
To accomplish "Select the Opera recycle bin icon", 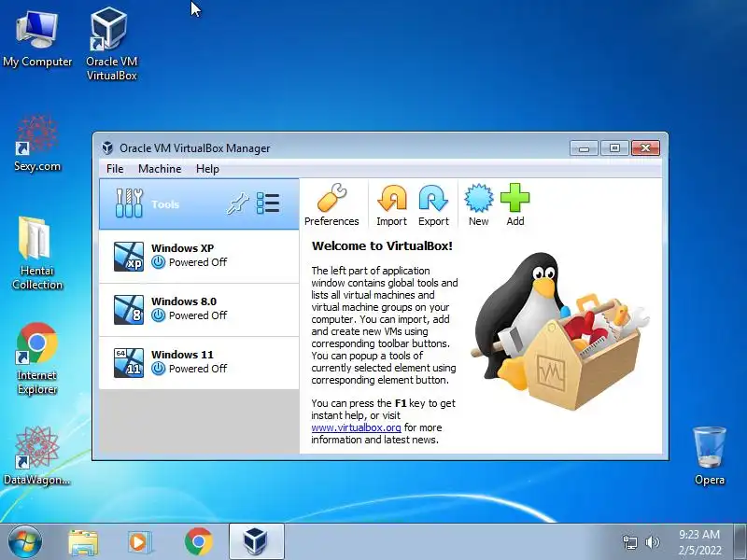I will (710, 455).
